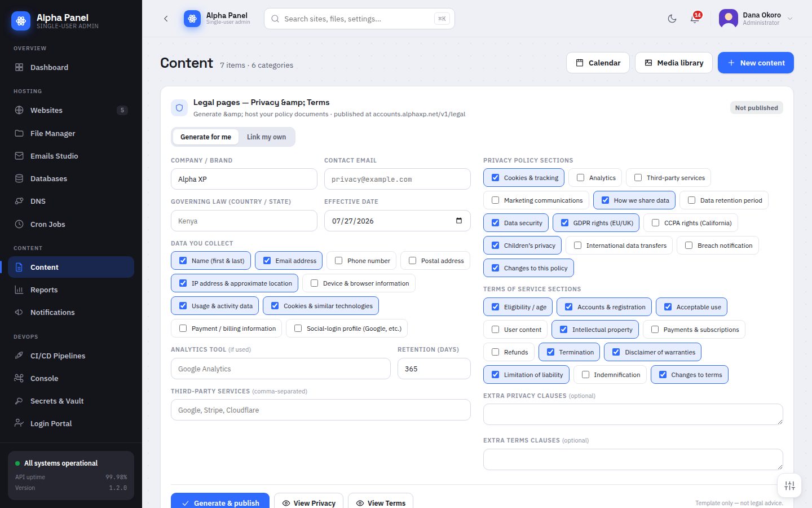Open the date picker calendar icon
The width and height of the screenshot is (812, 508).
[459, 221]
